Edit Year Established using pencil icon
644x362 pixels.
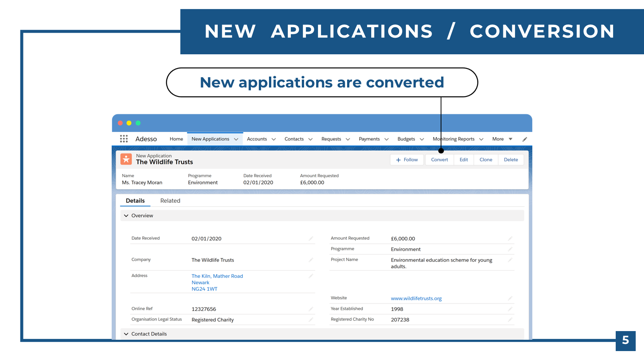click(x=510, y=309)
